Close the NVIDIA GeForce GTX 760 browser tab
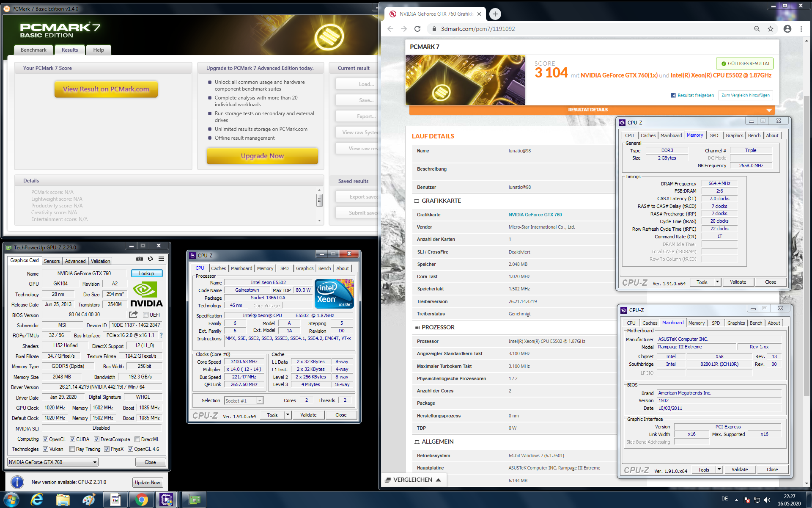 [479, 14]
